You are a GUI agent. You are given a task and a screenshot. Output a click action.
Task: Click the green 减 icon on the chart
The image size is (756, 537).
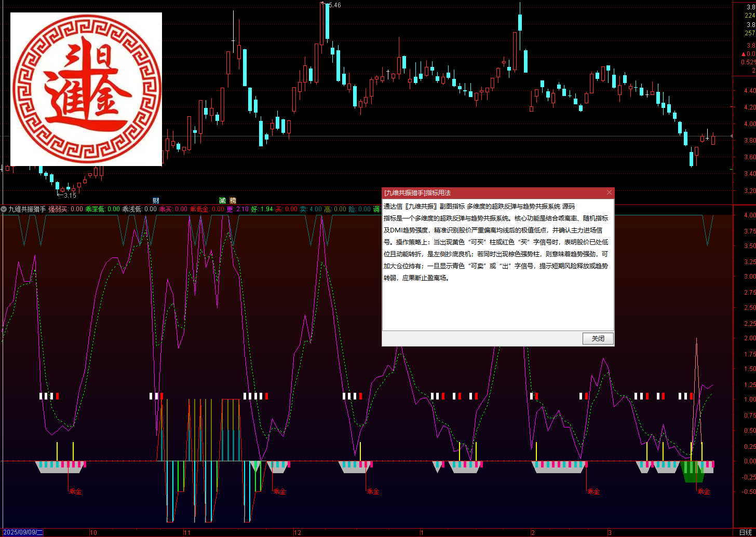(x=222, y=200)
